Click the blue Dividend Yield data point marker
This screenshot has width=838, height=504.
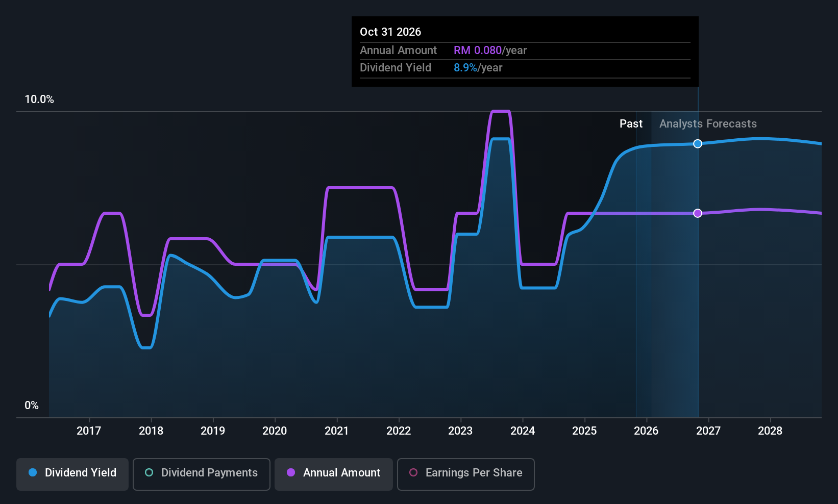(698, 144)
